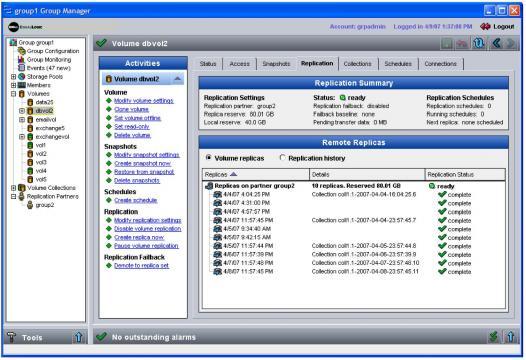Screen dimensions: 526x360
Task: Click the up arrow in Tools panel
Action: pyautogui.click(x=78, y=337)
